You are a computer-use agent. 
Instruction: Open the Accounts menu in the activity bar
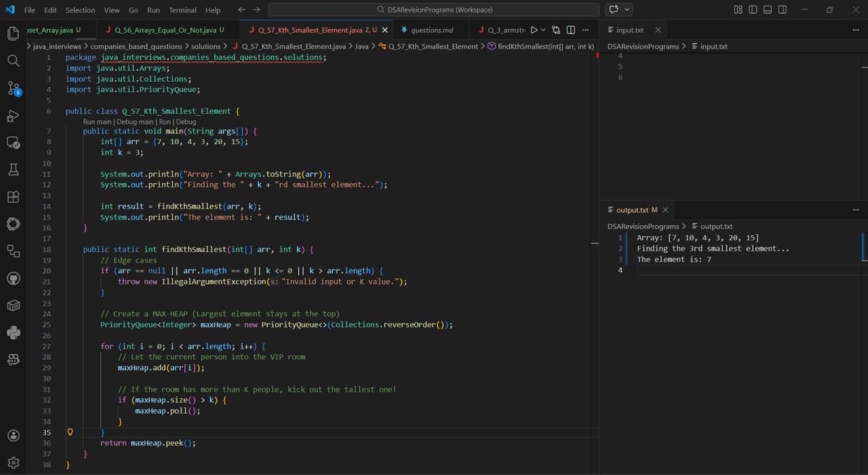13,436
